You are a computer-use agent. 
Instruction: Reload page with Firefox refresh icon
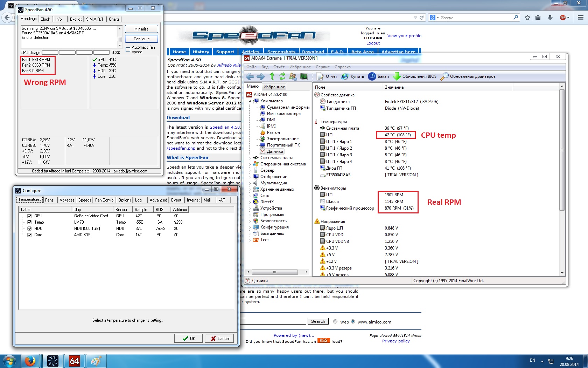coord(422,18)
